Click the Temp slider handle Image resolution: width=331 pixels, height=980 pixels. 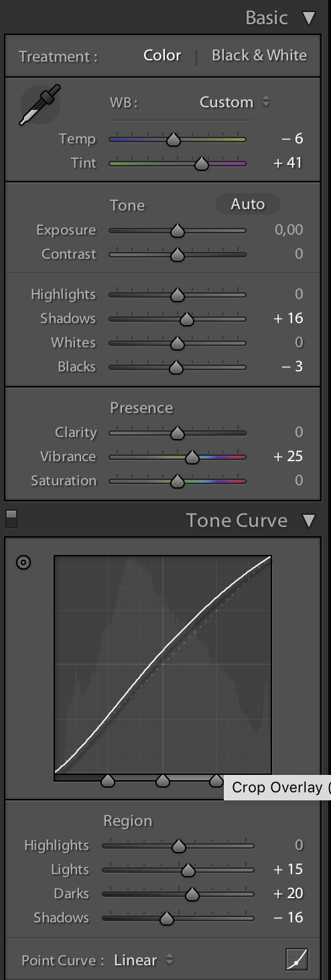174,139
